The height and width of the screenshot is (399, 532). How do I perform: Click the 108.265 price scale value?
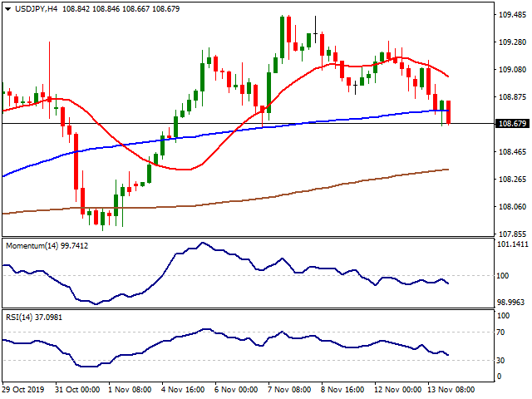512,180
